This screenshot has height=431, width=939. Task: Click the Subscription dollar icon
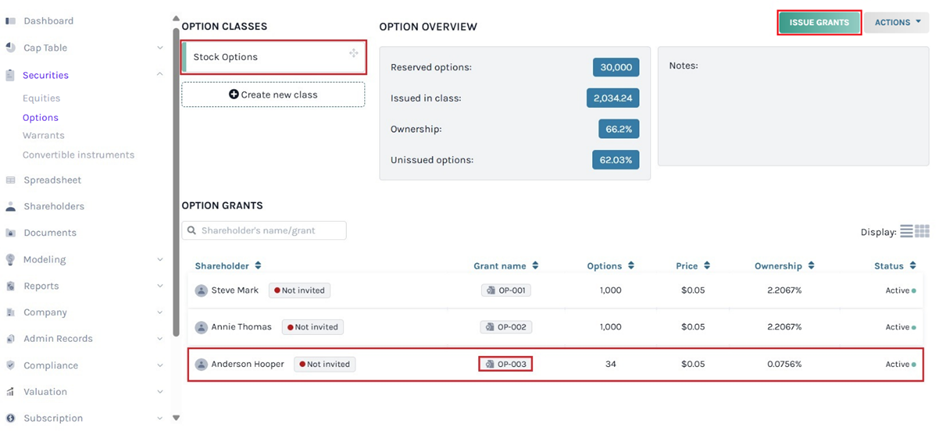(x=10, y=418)
